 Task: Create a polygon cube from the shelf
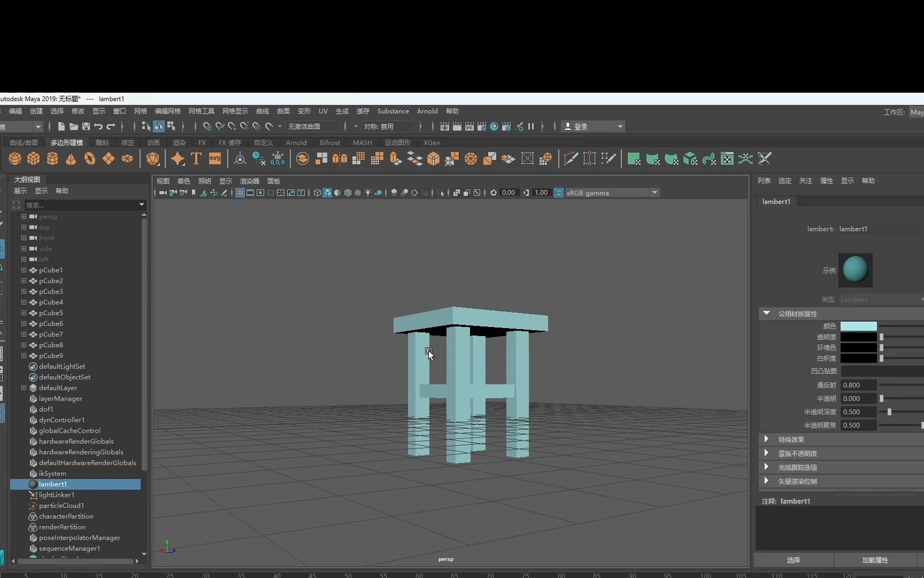click(34, 158)
